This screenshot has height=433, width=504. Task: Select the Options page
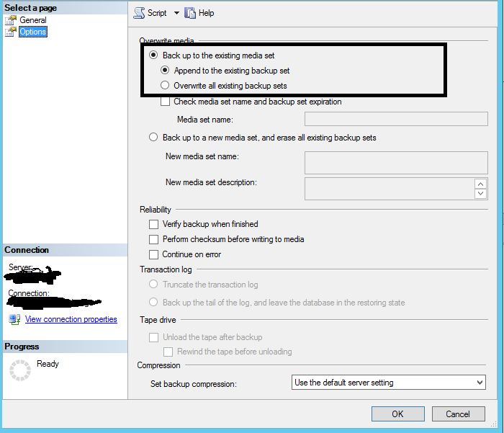point(33,32)
